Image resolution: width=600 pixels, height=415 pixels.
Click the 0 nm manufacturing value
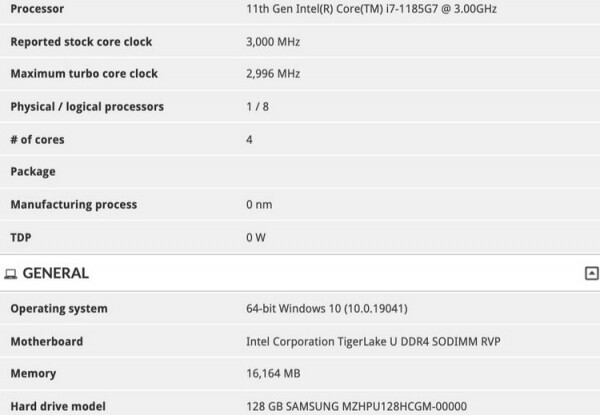pos(259,204)
